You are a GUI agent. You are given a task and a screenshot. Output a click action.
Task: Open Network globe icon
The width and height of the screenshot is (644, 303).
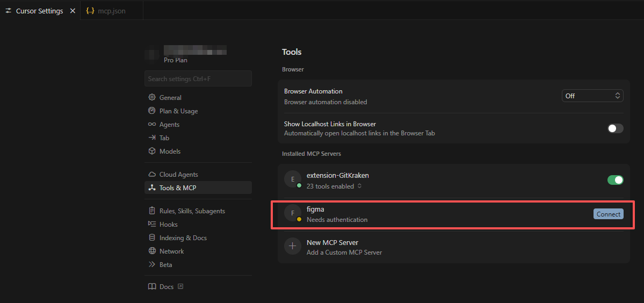pos(152,251)
